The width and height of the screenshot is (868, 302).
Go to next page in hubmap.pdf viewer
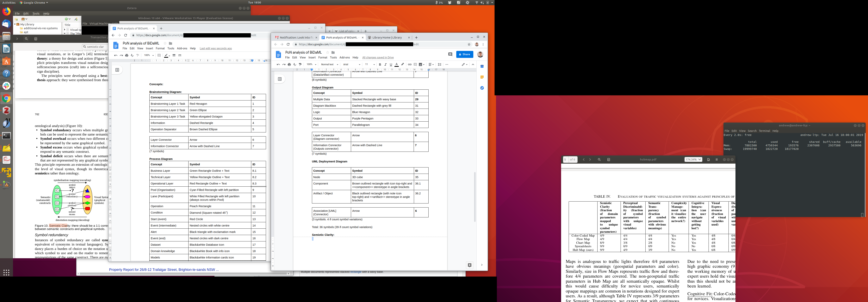click(590, 160)
